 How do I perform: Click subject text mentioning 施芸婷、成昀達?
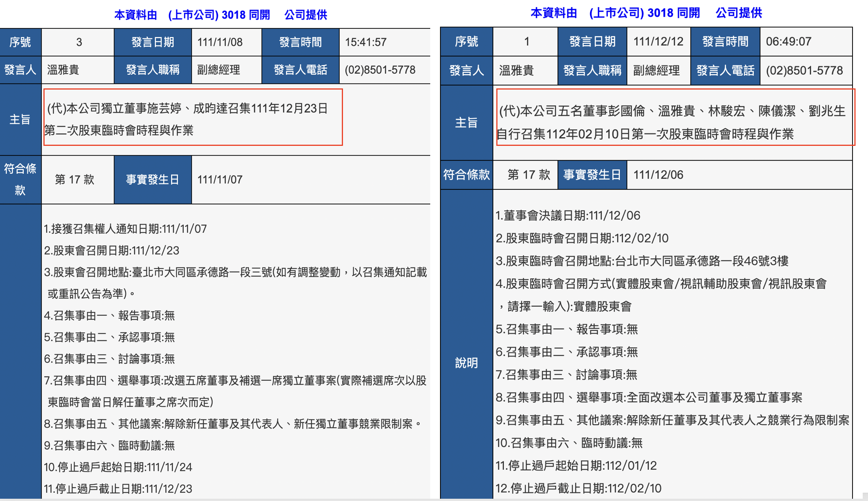coord(186,119)
